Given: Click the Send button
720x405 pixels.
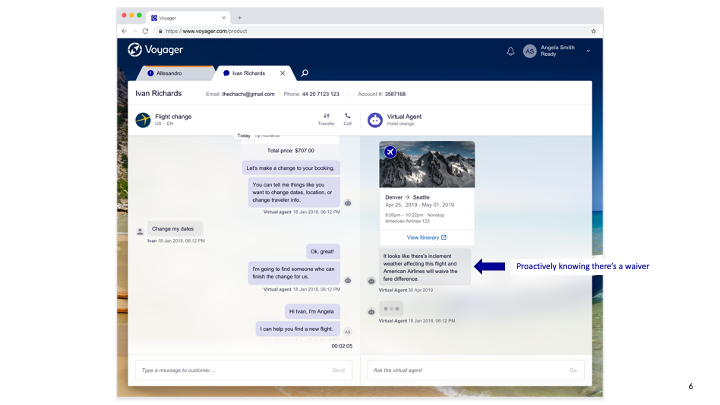Looking at the screenshot, I should pyautogui.click(x=338, y=370).
